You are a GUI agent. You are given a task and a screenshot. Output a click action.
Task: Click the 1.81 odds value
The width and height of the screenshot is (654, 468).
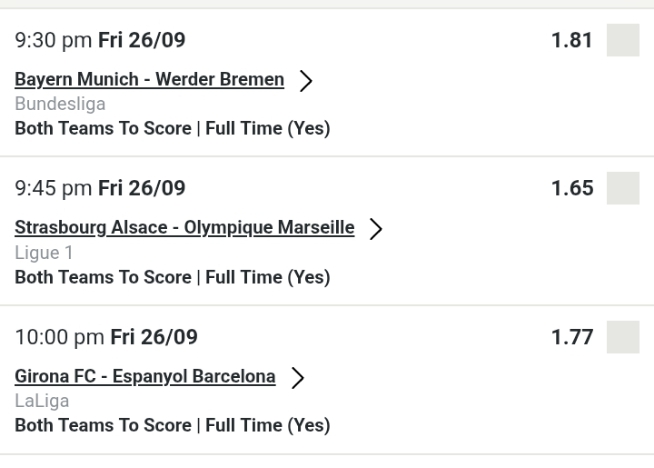575,41
